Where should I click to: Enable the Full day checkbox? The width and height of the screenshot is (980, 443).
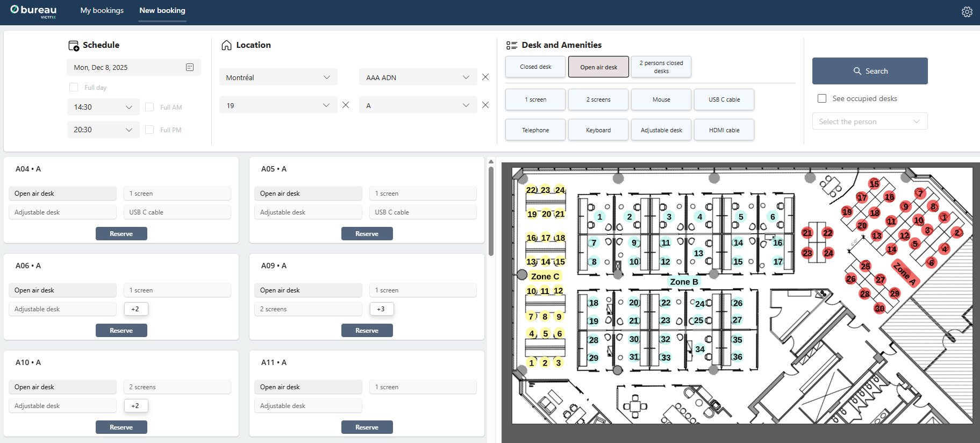(74, 87)
